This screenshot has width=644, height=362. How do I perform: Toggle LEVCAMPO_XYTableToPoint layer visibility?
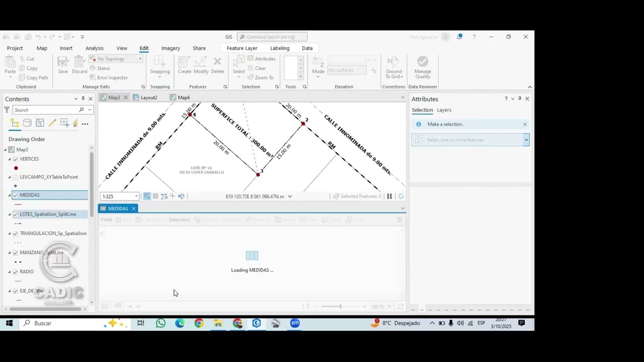click(x=15, y=177)
